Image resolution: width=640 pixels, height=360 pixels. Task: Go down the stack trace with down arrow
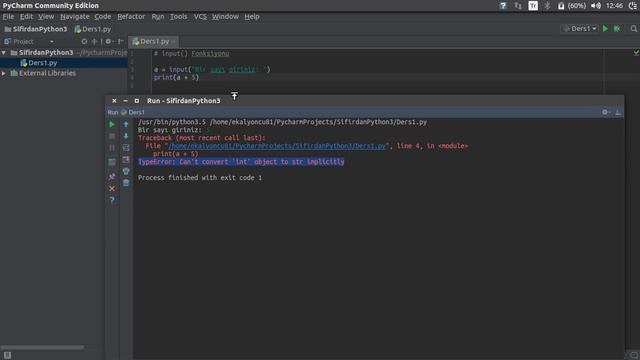click(x=126, y=136)
